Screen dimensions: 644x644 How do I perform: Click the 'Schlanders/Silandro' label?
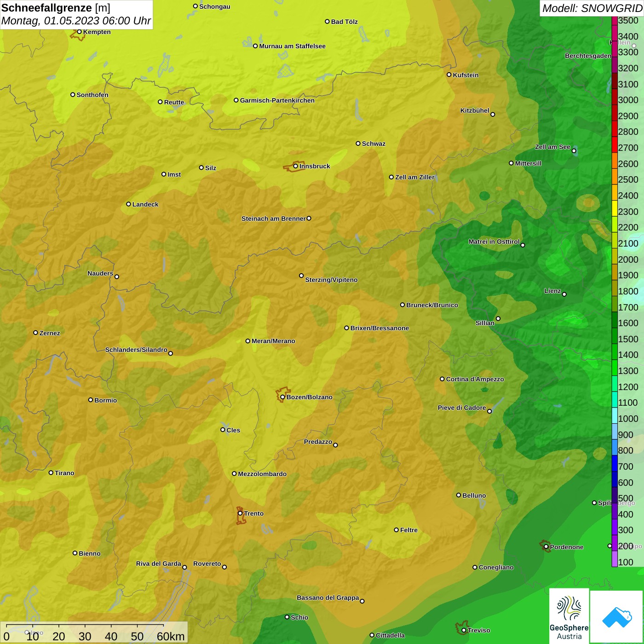(x=136, y=350)
